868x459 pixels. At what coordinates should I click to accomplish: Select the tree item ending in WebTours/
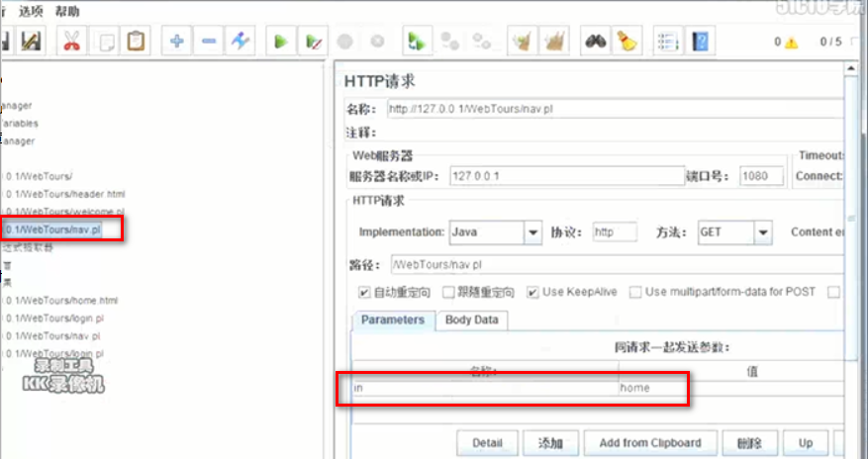39,176
